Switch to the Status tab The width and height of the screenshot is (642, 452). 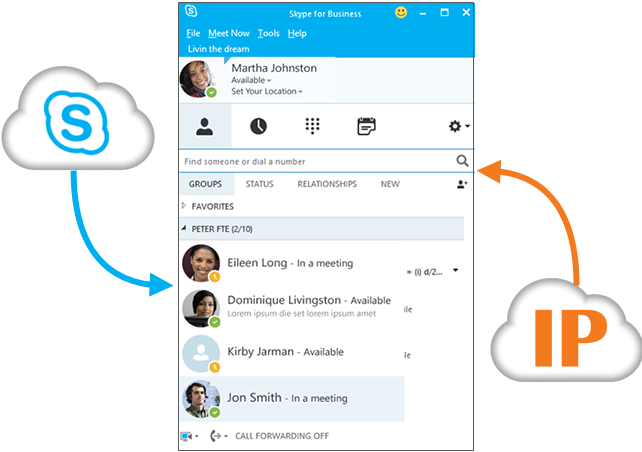click(259, 185)
